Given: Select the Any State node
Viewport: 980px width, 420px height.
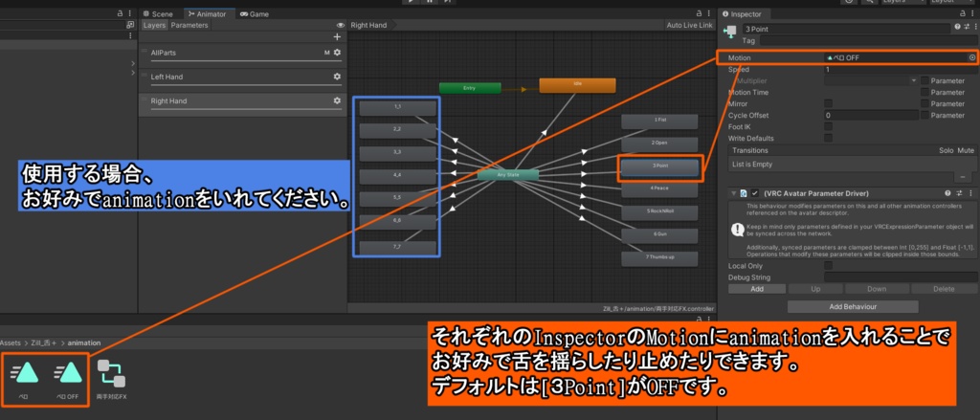Looking at the screenshot, I should [508, 175].
